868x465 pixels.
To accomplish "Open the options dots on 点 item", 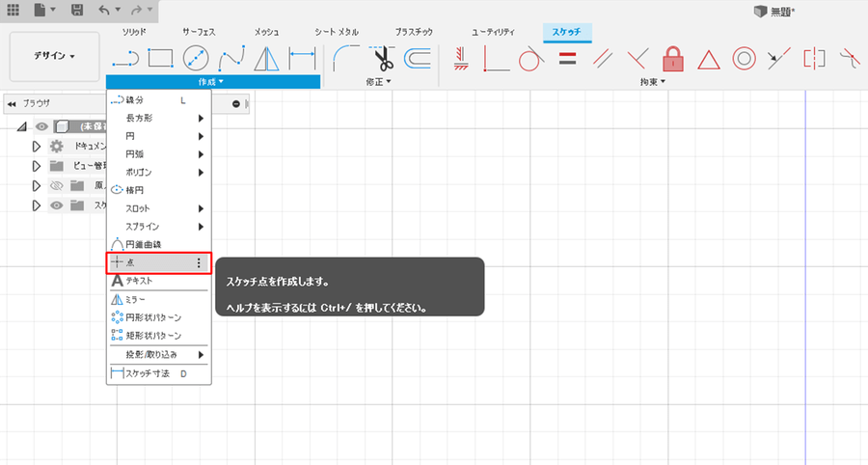I will tap(199, 263).
